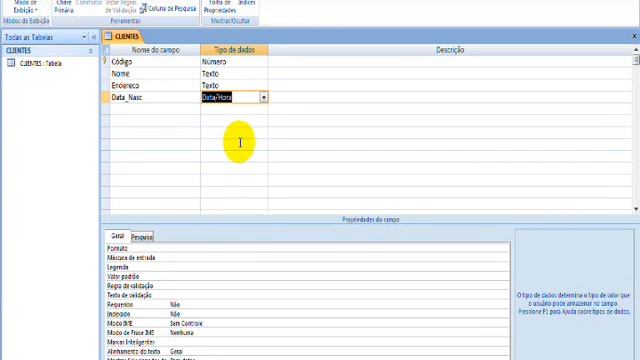Click the Data/Hora data type field

click(x=230, y=97)
